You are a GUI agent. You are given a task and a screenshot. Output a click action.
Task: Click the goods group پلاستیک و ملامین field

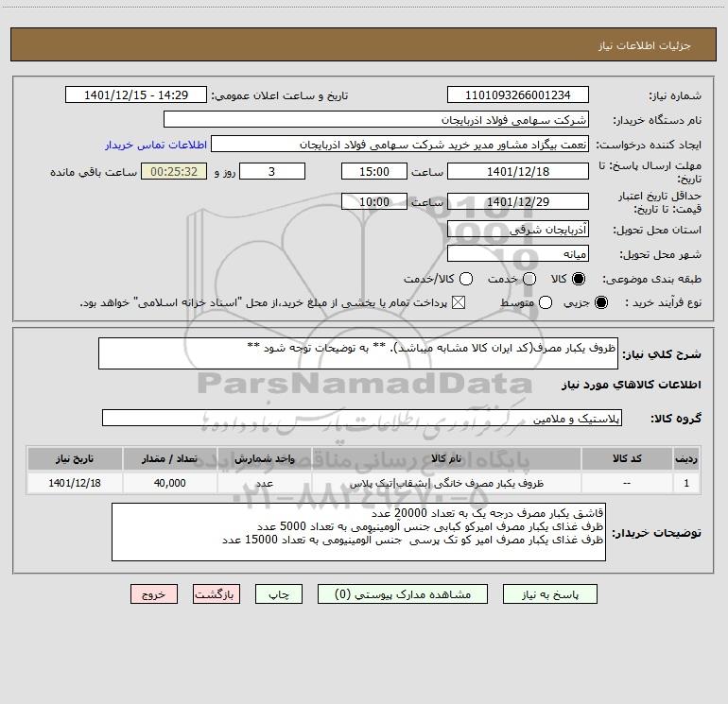click(362, 418)
